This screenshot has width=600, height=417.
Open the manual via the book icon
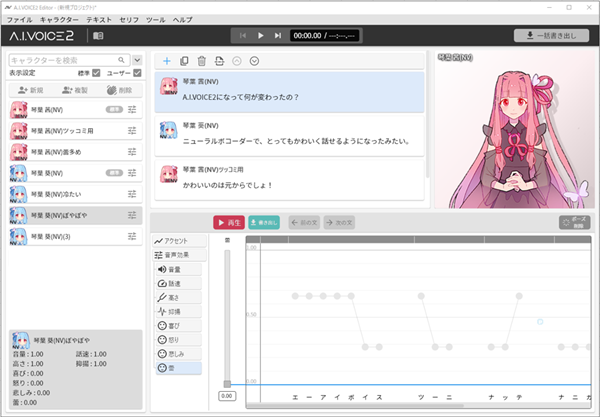pyautogui.click(x=98, y=36)
